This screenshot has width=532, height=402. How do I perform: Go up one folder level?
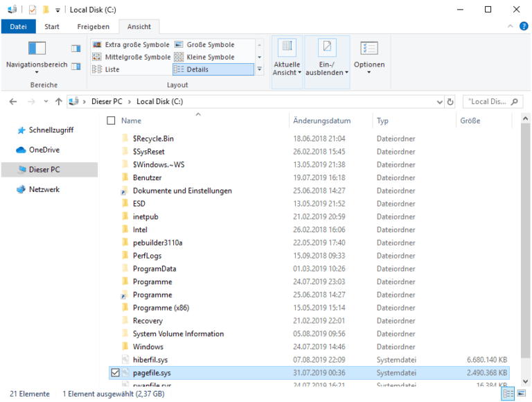pyautogui.click(x=59, y=101)
